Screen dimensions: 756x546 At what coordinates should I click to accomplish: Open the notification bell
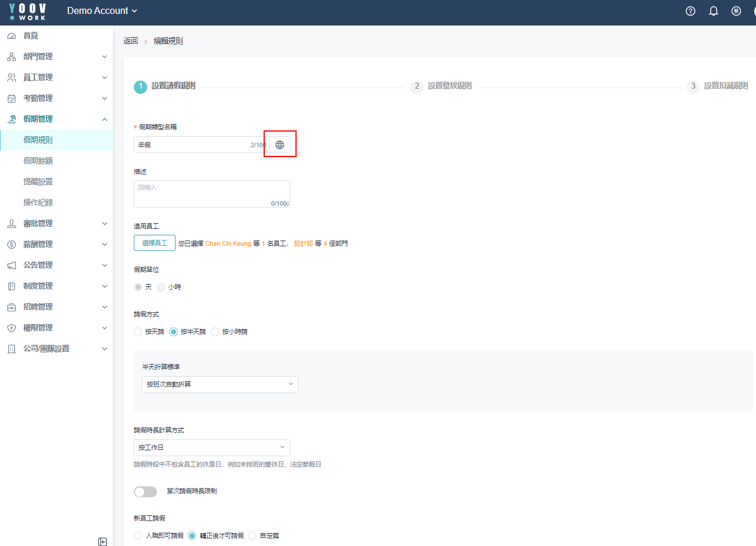point(713,11)
